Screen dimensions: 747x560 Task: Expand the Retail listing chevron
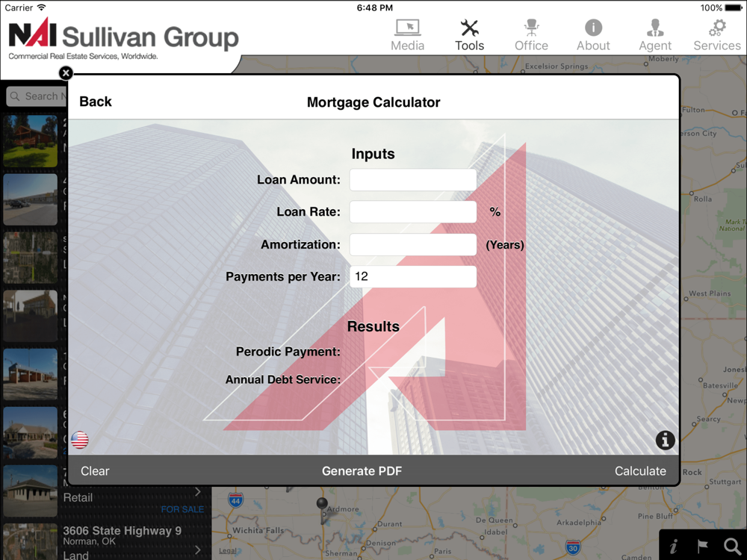pyautogui.click(x=198, y=491)
